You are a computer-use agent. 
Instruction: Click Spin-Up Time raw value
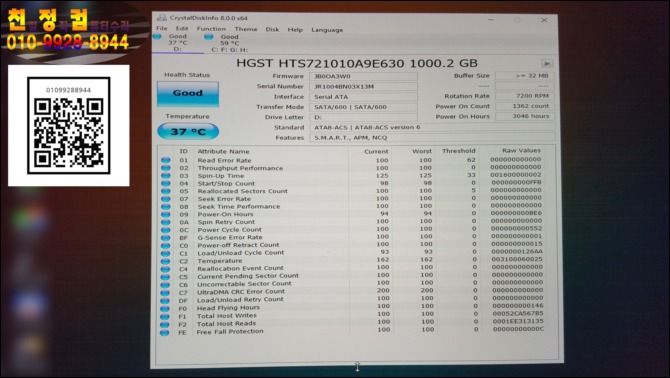coord(516,175)
